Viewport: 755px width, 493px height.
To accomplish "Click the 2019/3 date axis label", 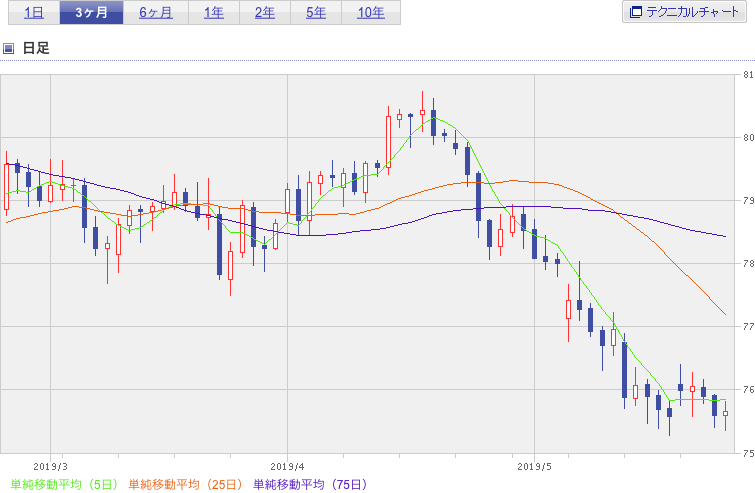I will click(x=51, y=467).
